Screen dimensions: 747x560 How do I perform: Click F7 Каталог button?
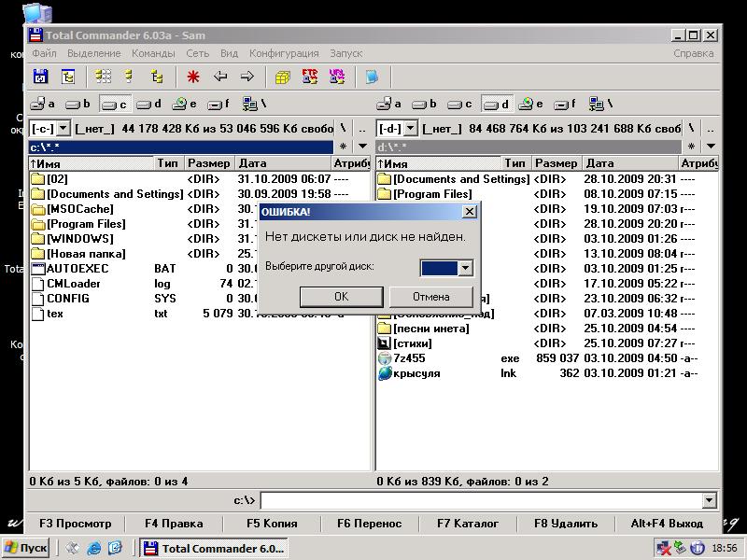click(468, 524)
